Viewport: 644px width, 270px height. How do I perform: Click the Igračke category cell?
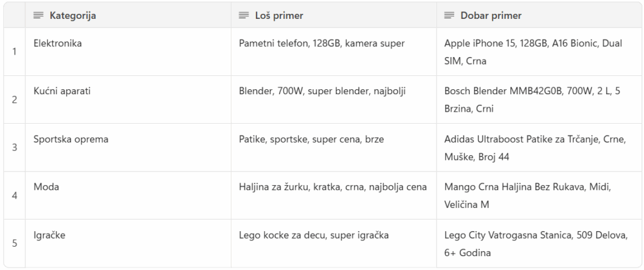click(x=128, y=244)
